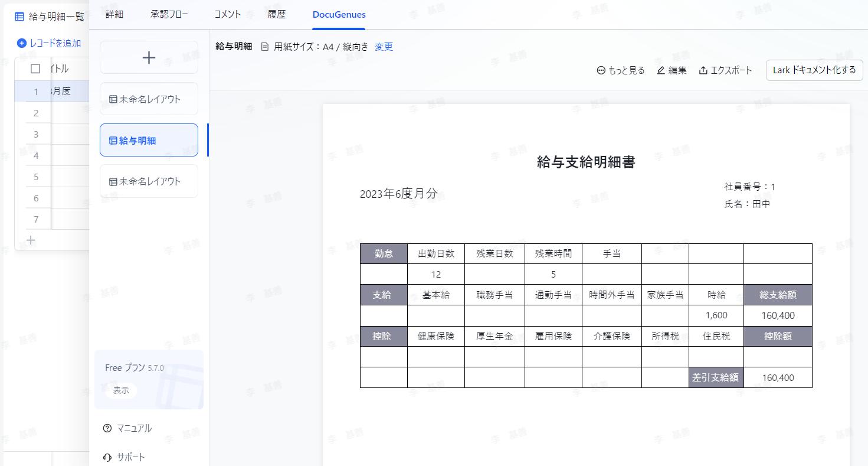
Task: Click the 勤怠 header cell
Action: pyautogui.click(x=384, y=253)
